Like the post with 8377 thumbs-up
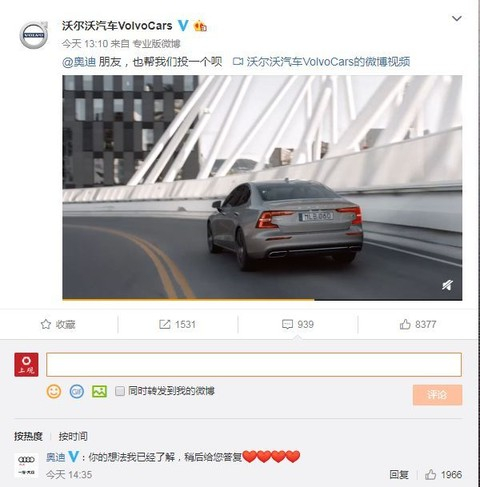480x487 pixels. click(x=418, y=324)
